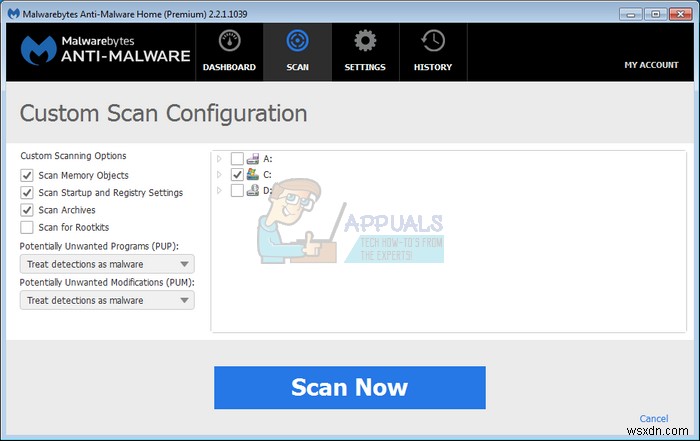Uncheck Scan Startup and Registry Settings
The height and width of the screenshot is (441, 700).
pos(27,192)
